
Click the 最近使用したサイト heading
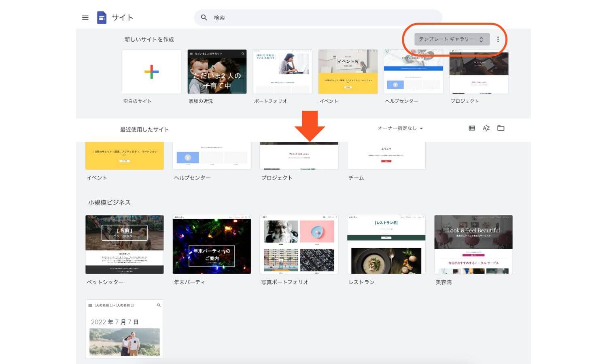click(x=144, y=129)
